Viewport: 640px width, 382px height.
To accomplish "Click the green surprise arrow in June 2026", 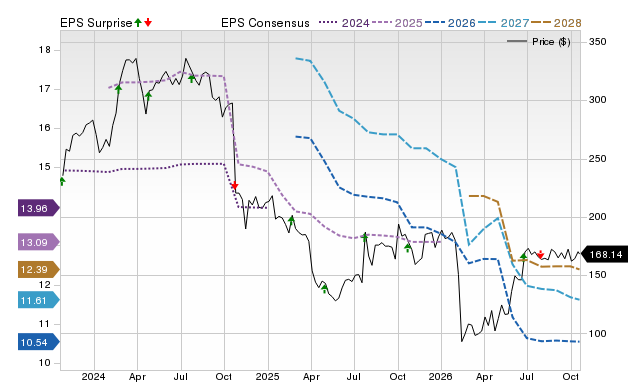I will click(x=524, y=257).
